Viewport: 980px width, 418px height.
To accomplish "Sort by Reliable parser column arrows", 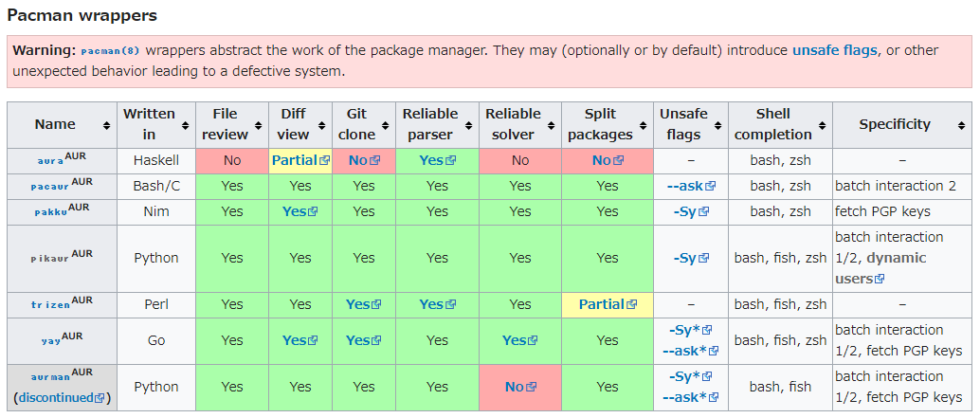I will [469, 125].
